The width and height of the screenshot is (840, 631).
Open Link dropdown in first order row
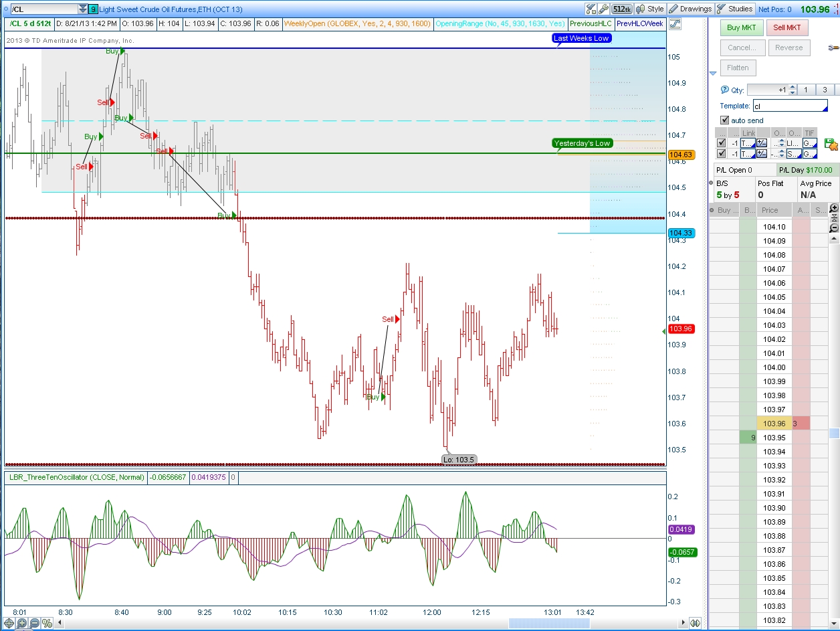748,143
